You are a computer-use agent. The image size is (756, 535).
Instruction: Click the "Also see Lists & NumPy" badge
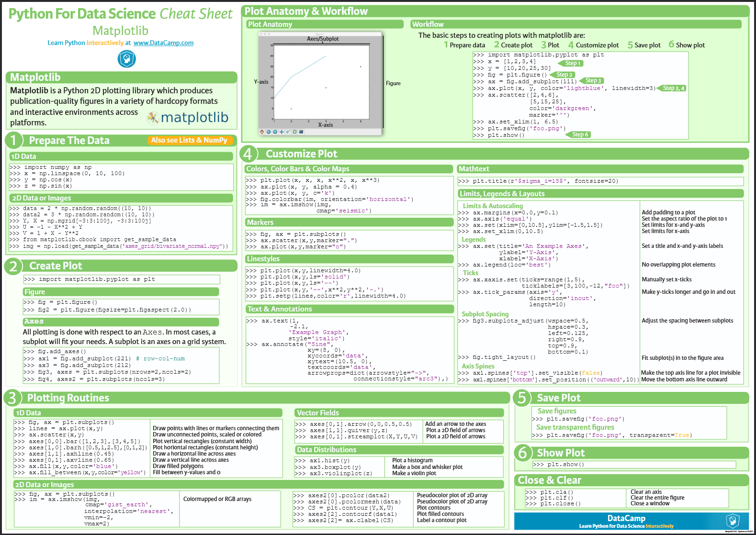[189, 140]
